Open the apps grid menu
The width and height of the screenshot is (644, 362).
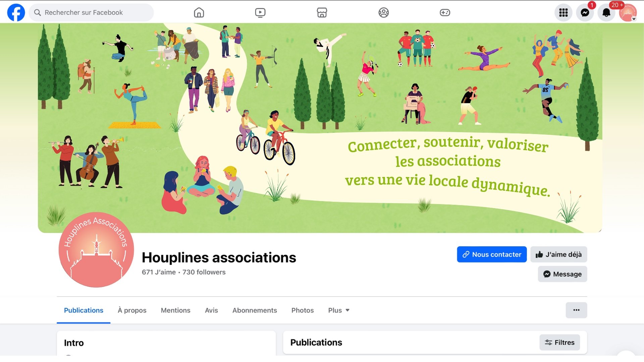563,13
